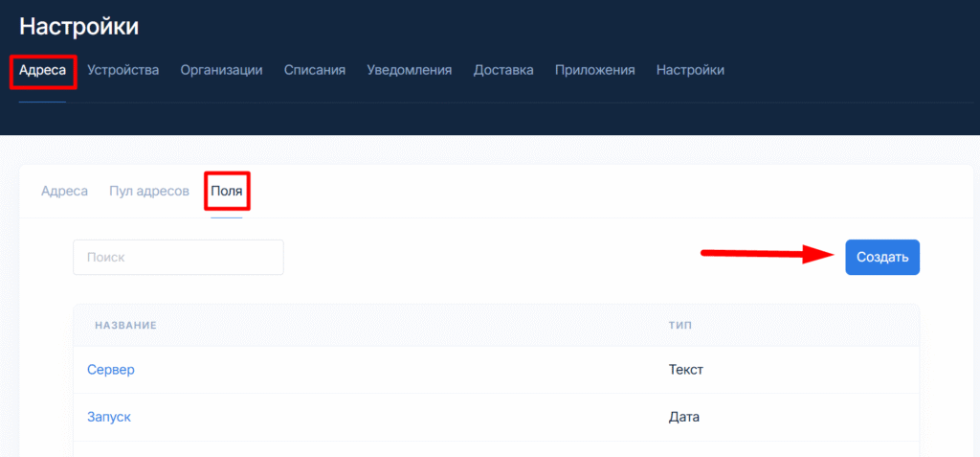Screen dimensions: 980x457
Task: Open the Настройки navigation tab
Action: pos(690,70)
